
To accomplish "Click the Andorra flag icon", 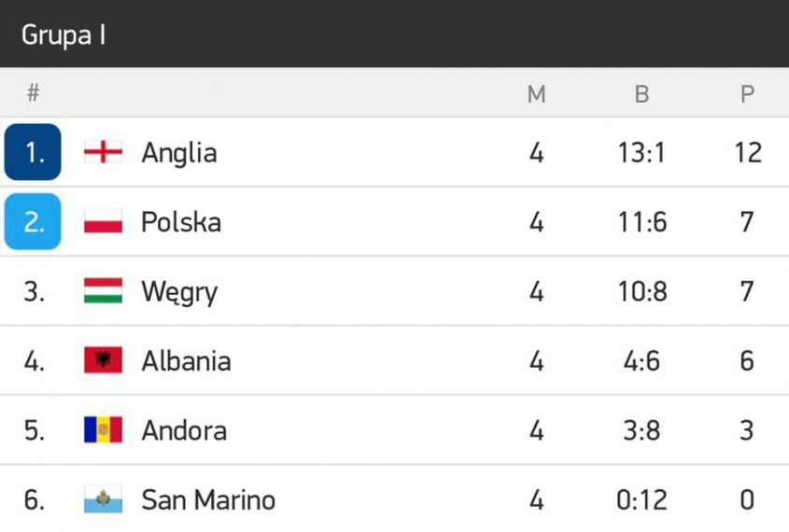I will pos(103,430).
